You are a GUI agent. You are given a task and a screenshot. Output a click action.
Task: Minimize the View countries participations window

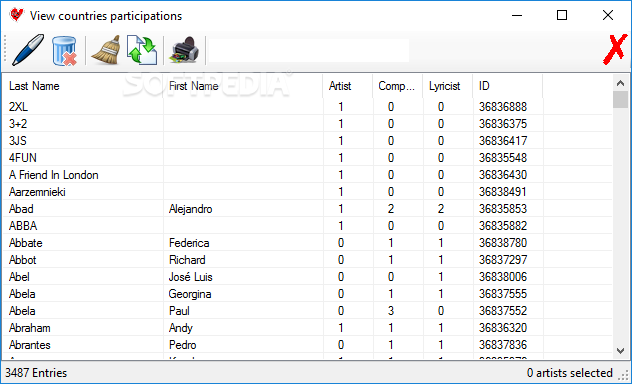click(x=517, y=15)
